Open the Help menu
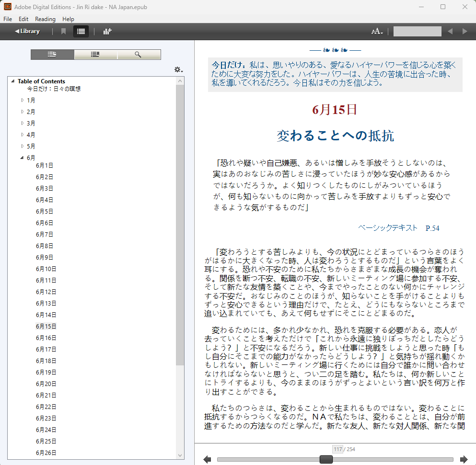Screen dimensions: 476x465 coord(68,19)
